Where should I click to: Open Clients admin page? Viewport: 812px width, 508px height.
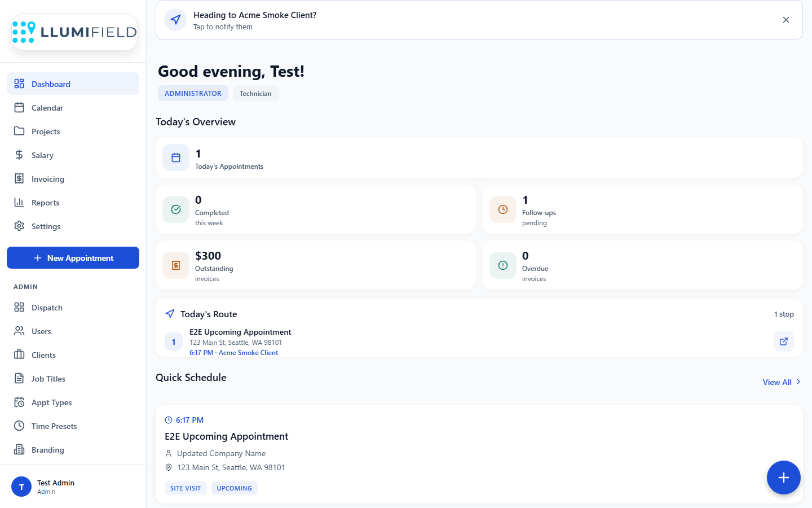click(73, 354)
